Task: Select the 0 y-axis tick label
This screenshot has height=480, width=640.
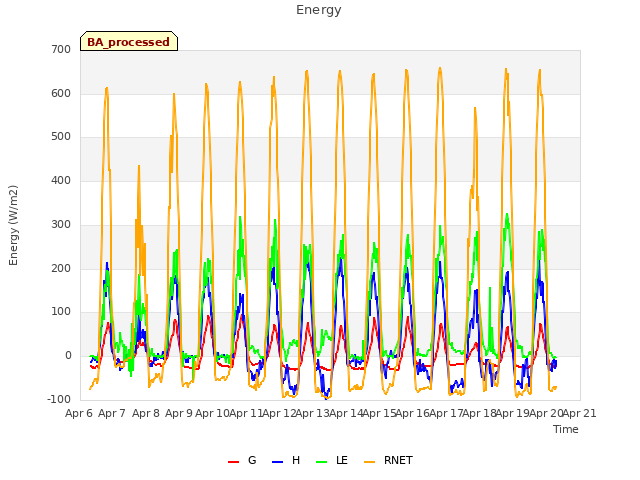Action: (68, 356)
